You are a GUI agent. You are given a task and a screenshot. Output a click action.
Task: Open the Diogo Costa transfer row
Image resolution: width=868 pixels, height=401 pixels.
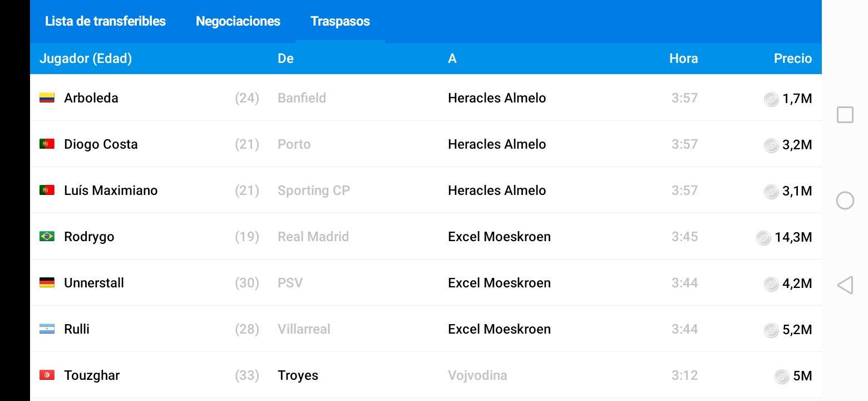[x=426, y=144]
